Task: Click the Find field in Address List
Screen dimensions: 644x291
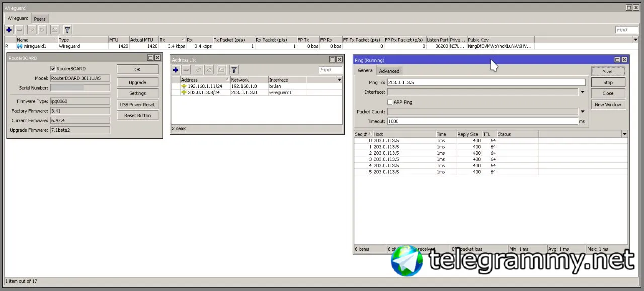Action: click(331, 70)
